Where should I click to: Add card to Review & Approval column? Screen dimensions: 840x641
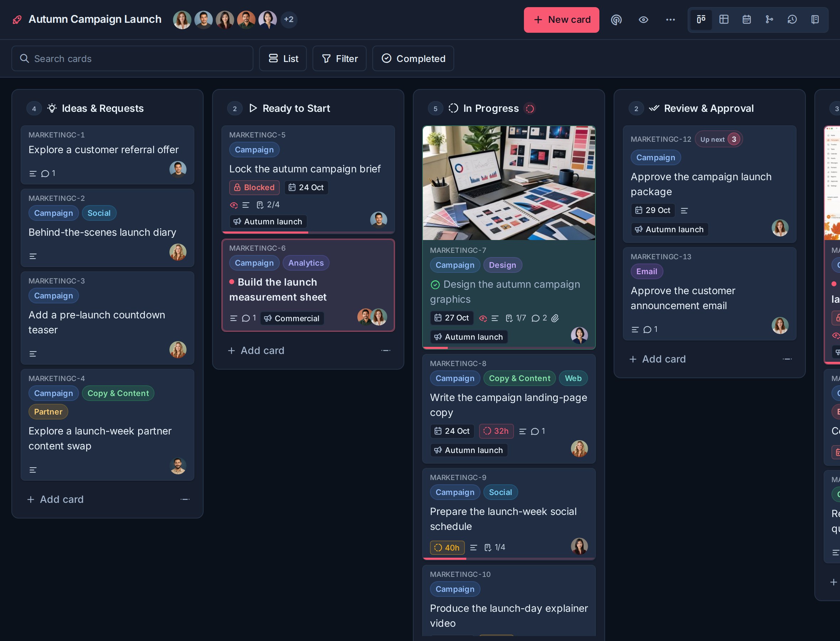(x=657, y=359)
